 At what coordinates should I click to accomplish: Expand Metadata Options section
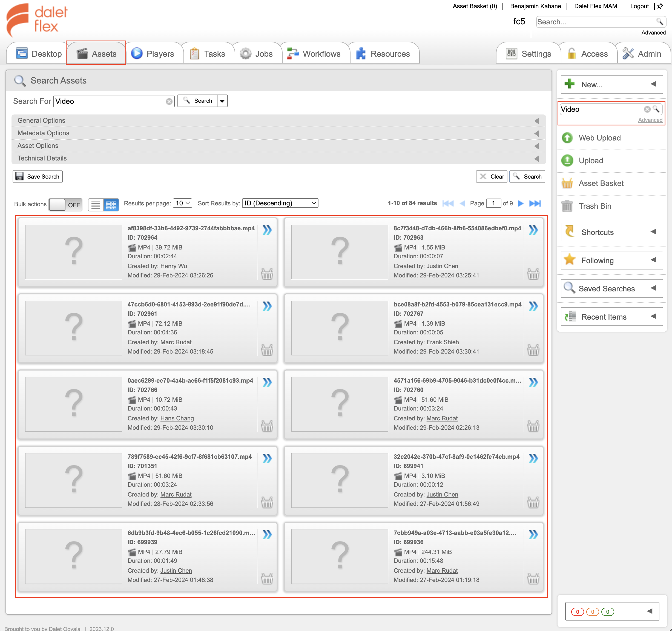[278, 133]
